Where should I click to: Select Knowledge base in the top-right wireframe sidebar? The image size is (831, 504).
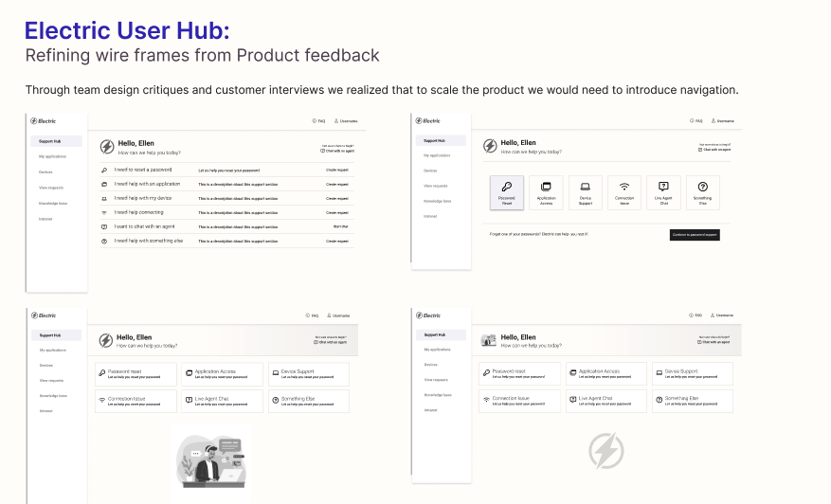click(x=437, y=201)
